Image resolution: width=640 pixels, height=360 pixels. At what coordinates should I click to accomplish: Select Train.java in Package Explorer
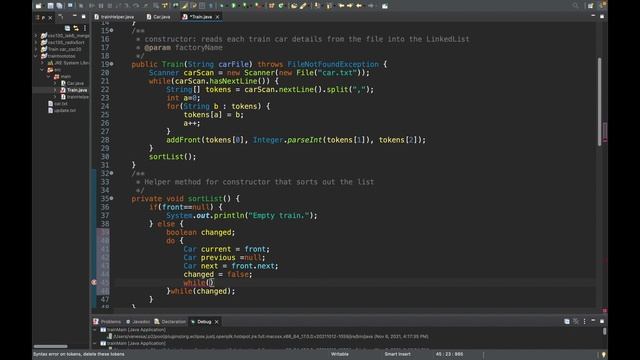[x=73, y=90]
